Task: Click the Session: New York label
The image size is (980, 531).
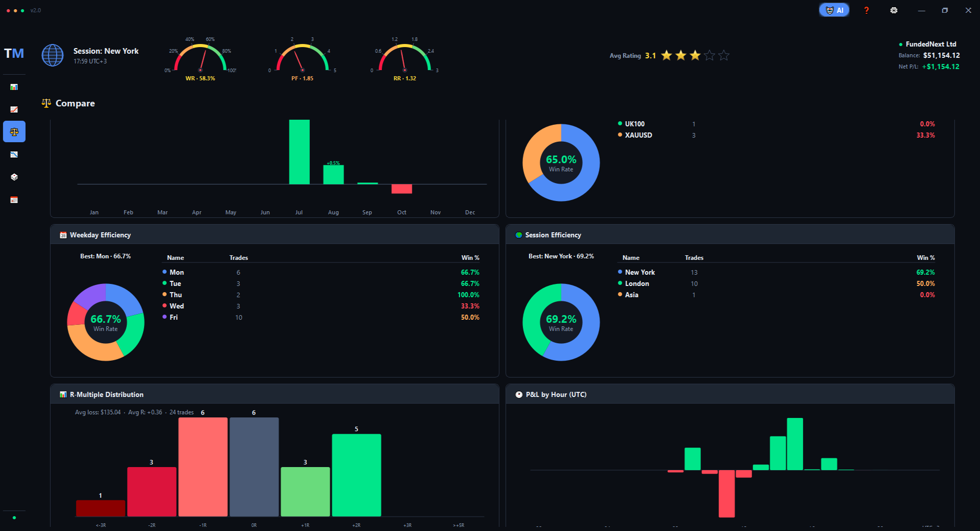Action: pos(106,51)
